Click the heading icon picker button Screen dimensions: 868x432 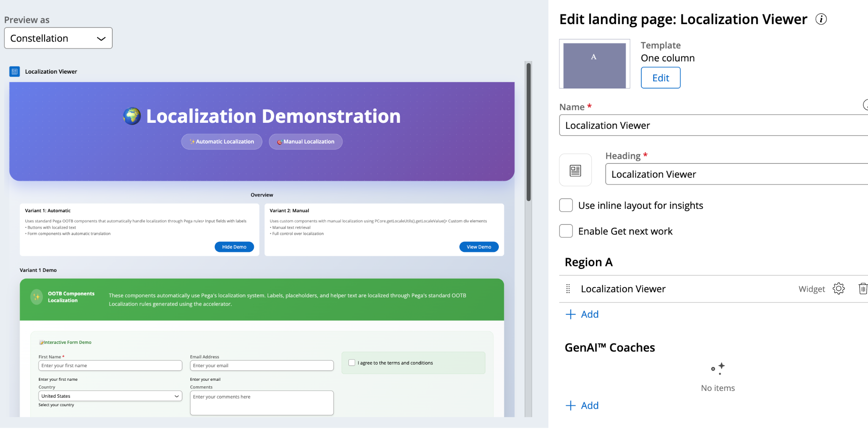coord(575,170)
